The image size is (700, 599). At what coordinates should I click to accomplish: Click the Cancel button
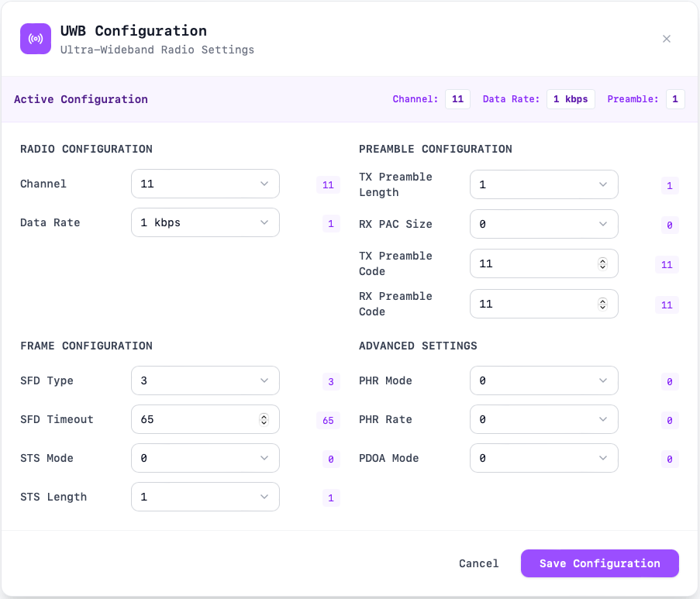(x=478, y=563)
